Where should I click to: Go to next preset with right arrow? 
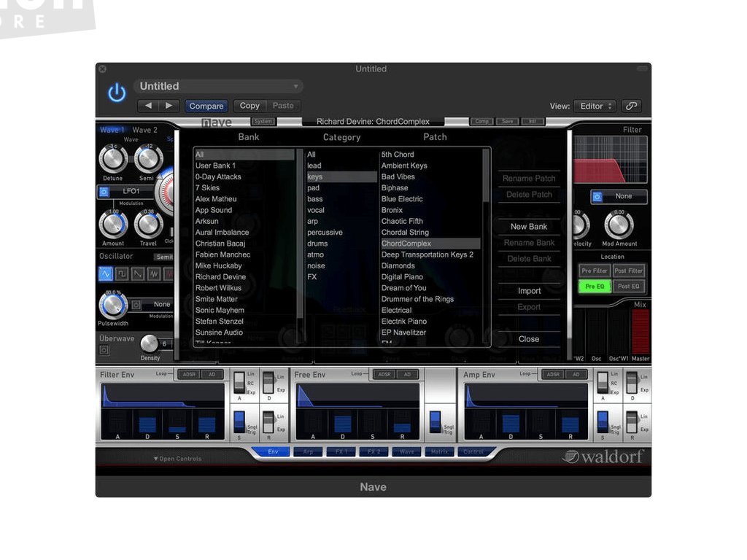(169, 106)
